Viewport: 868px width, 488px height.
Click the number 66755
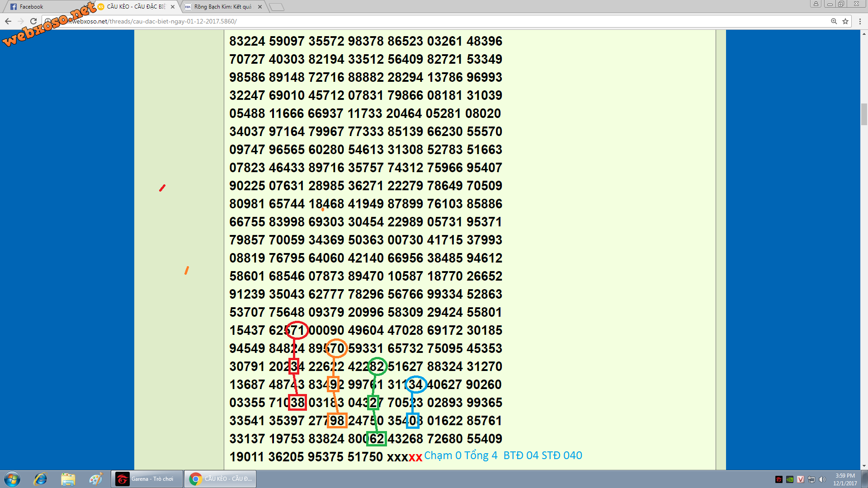pyautogui.click(x=247, y=222)
